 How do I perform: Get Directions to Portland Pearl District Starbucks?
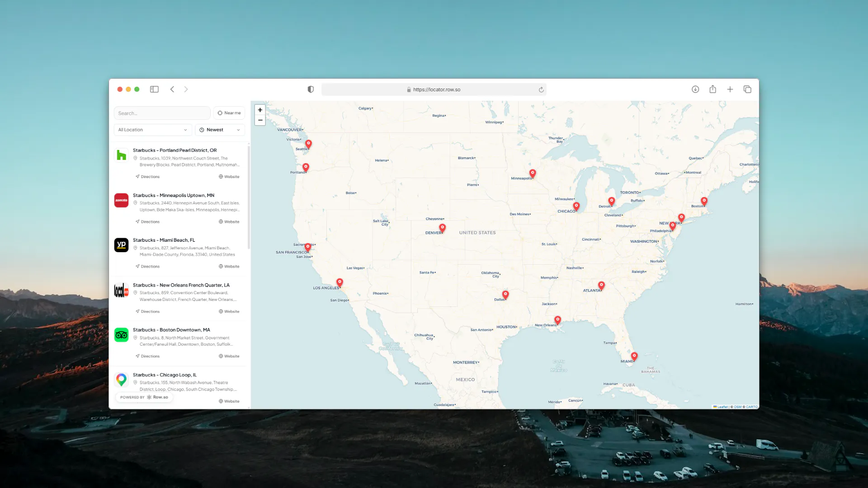[x=147, y=177]
